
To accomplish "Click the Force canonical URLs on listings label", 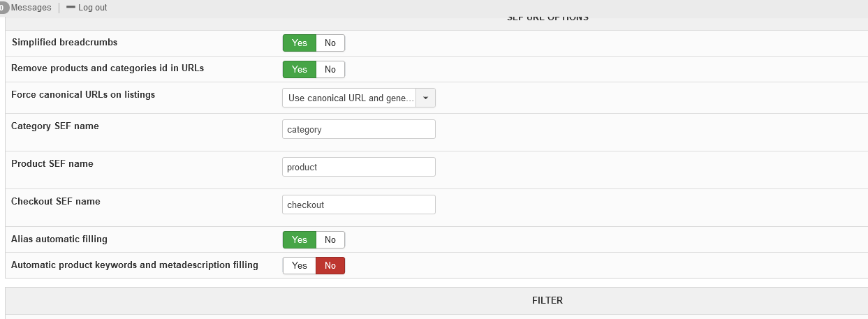I will [83, 95].
